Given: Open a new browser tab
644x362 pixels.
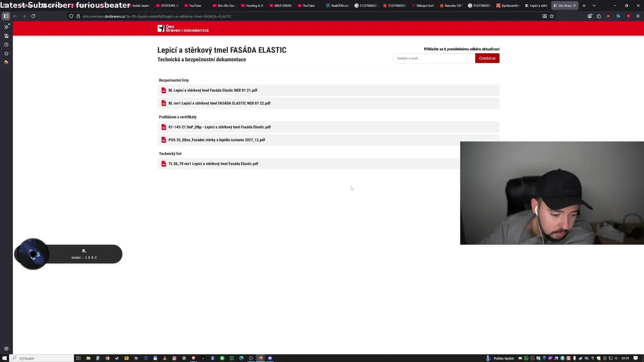Looking at the screenshot, I should (x=584, y=6).
